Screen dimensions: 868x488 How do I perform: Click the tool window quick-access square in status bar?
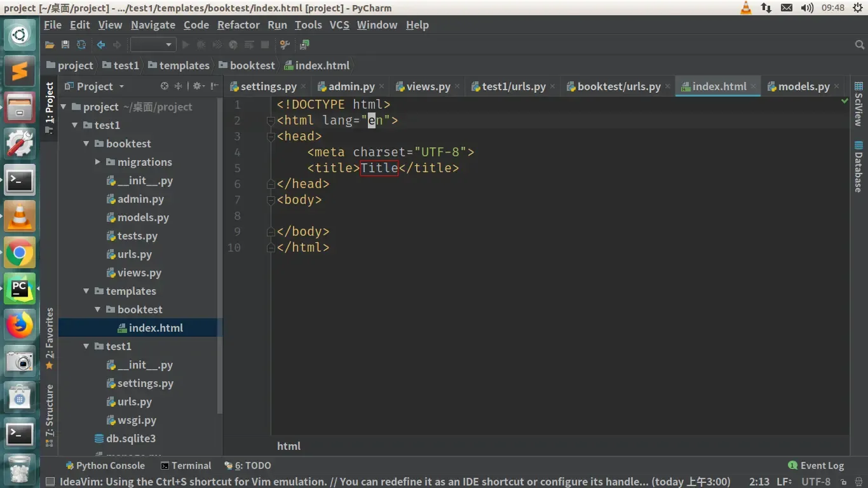pyautogui.click(x=50, y=482)
